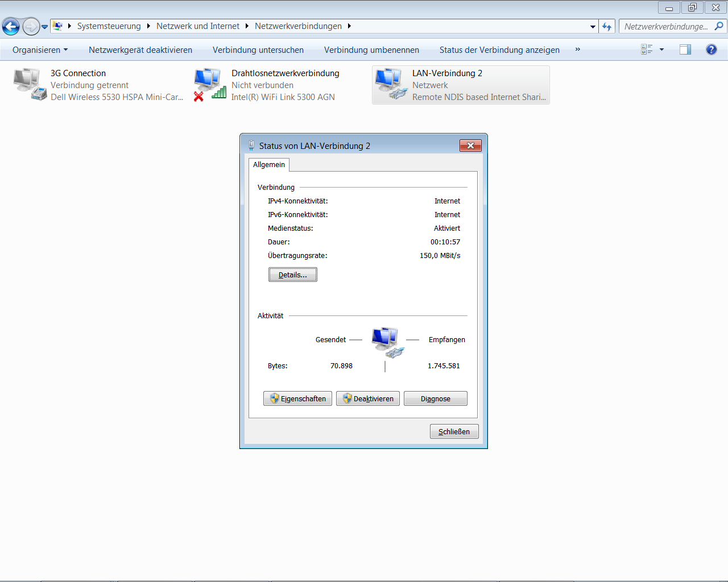Image resolution: width=728 pixels, height=582 pixels.
Task: Toggle the preview pane icon
Action: (x=685, y=49)
